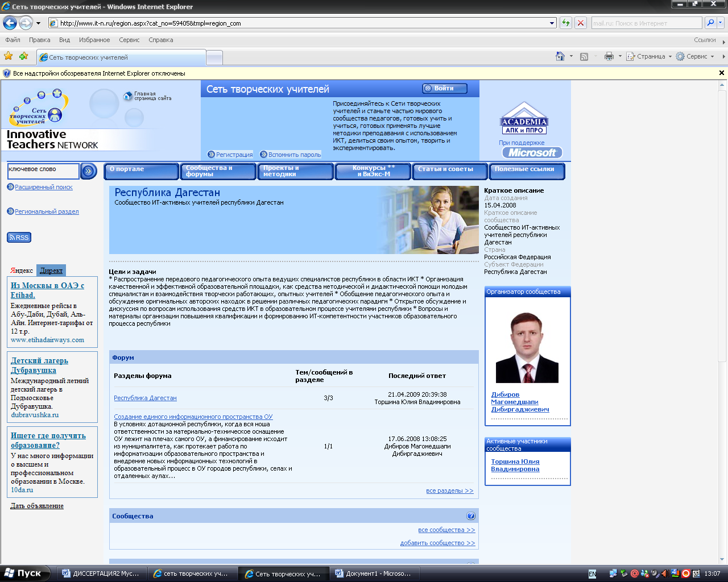The height and width of the screenshot is (582, 728).
Task: Click the mail.ru search box
Action: pos(647,23)
